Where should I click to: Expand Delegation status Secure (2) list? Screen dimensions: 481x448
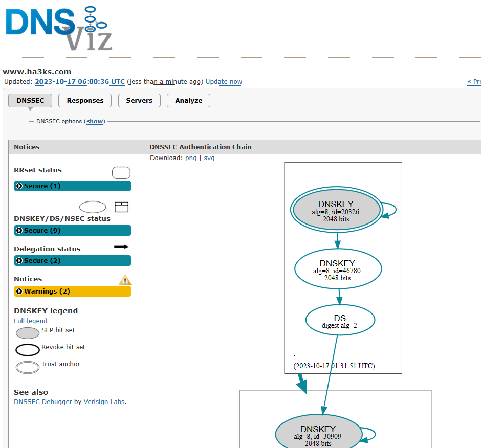coord(72,260)
